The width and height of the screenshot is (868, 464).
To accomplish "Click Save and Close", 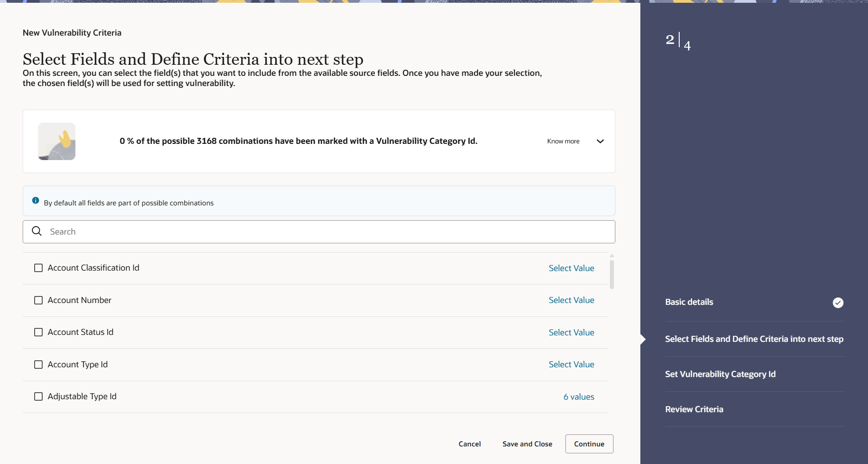I will point(527,444).
